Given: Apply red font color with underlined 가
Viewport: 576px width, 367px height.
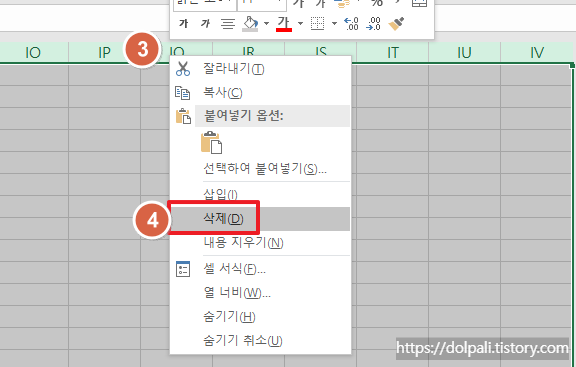Looking at the screenshot, I should [284, 24].
